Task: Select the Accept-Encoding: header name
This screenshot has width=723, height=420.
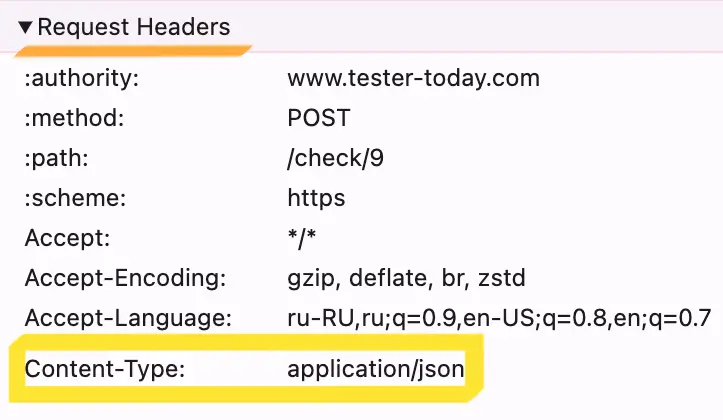Action: pyautogui.click(x=126, y=278)
